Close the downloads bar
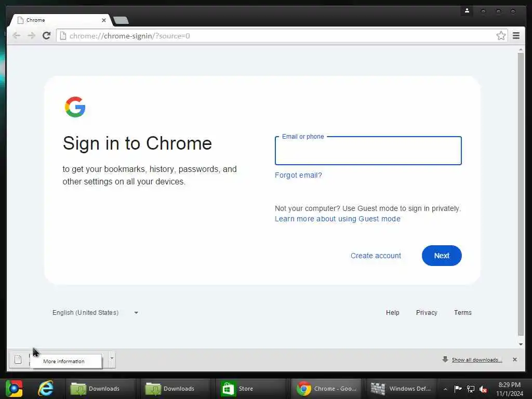Image resolution: width=532 pixels, height=399 pixels. 514,360
